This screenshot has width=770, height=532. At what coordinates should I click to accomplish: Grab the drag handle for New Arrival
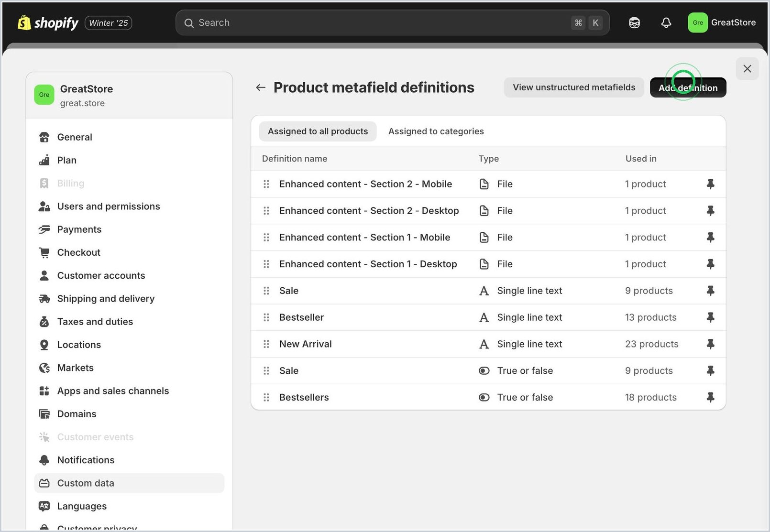[266, 344]
